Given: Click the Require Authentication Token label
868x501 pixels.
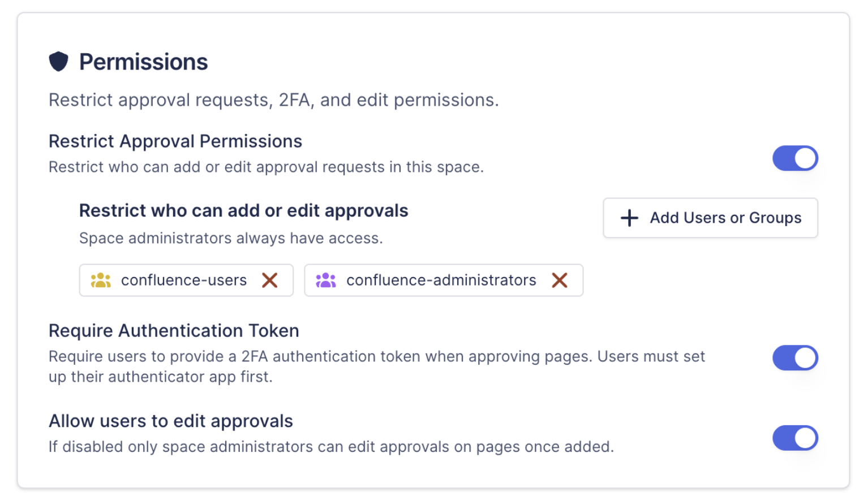Looking at the screenshot, I should (x=174, y=330).
